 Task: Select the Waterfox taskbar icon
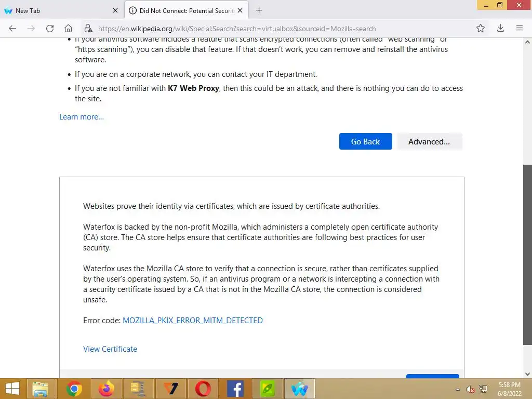tap(300, 389)
